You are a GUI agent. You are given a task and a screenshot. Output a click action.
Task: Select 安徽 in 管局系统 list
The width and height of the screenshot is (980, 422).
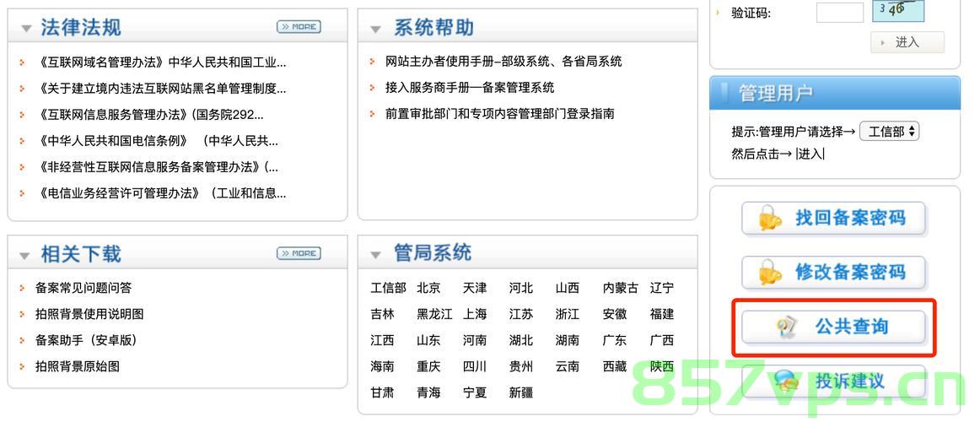click(x=615, y=315)
